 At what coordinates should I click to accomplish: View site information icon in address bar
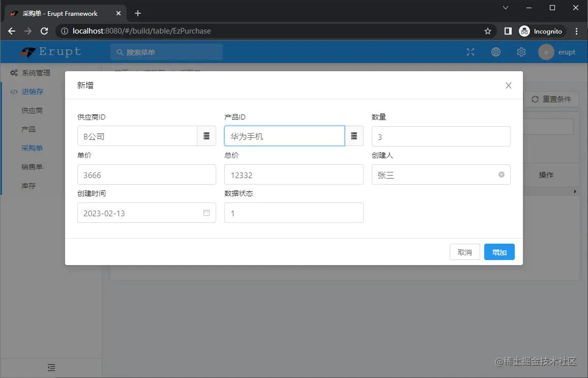[x=65, y=31]
